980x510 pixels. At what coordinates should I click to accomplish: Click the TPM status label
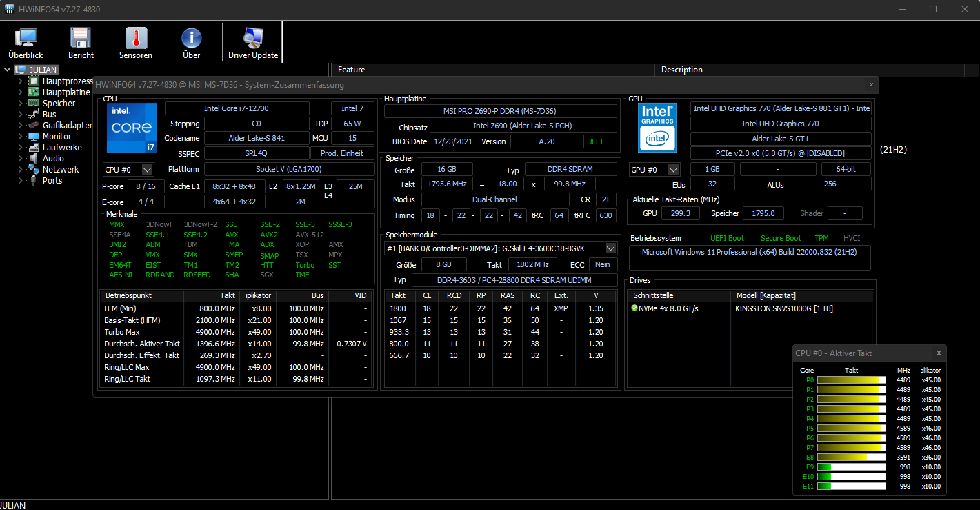[x=821, y=238]
